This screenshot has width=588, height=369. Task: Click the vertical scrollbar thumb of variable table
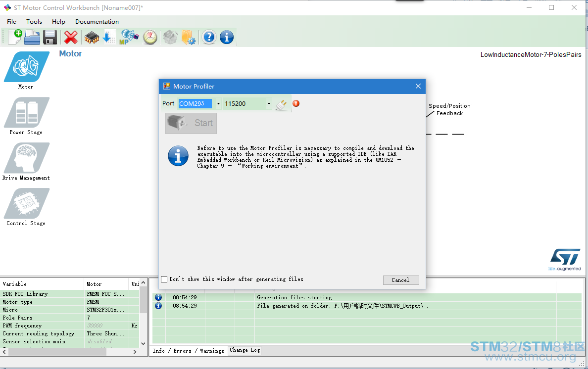click(143, 300)
